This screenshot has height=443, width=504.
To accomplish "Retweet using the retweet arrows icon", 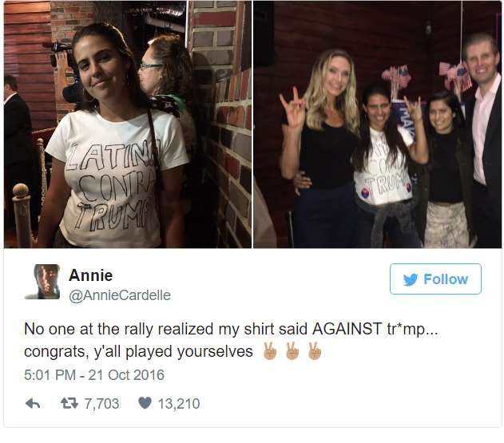I will 69,403.
